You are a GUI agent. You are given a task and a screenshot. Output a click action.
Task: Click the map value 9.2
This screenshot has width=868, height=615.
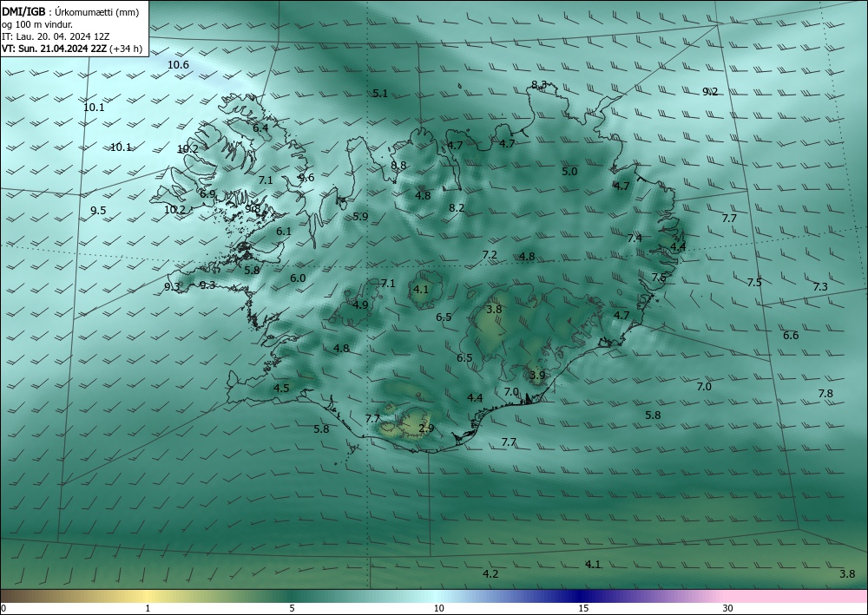pos(710,92)
